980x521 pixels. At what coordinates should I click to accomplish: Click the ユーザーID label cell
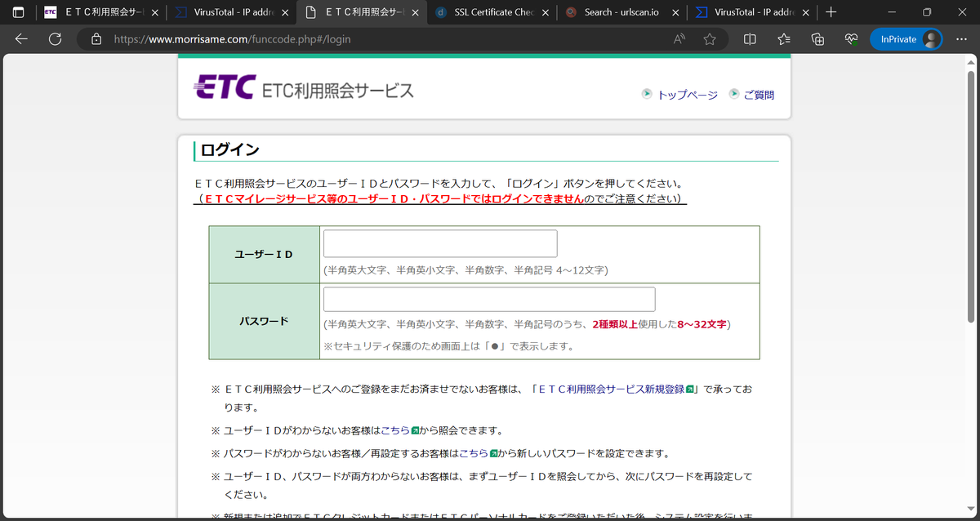pos(265,255)
